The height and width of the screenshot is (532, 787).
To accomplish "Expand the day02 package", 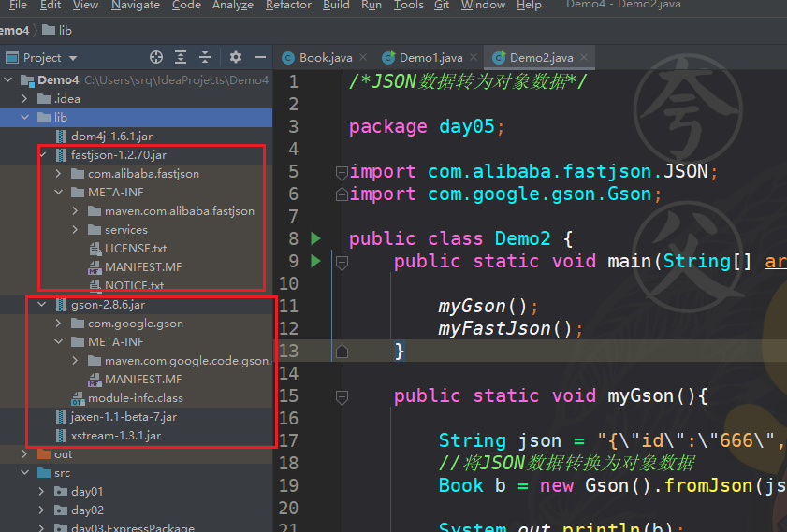I will pyautogui.click(x=42, y=510).
